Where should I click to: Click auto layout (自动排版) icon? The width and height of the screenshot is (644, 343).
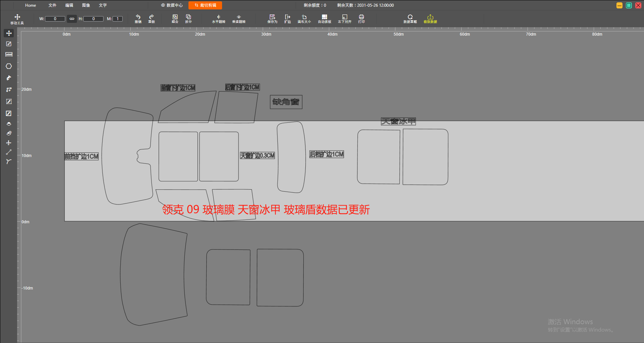pyautogui.click(x=325, y=19)
